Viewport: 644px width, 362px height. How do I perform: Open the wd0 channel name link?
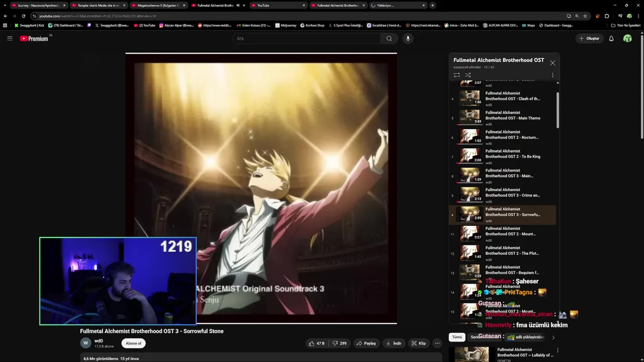99,341
